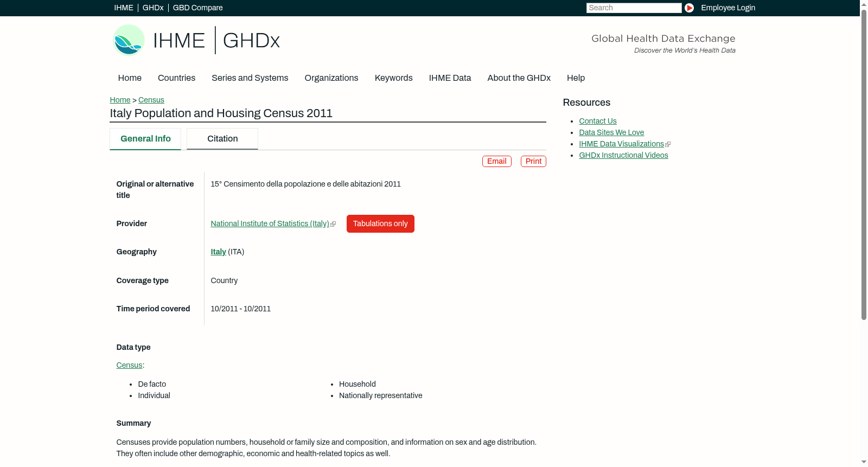Click the Print button

tap(533, 162)
